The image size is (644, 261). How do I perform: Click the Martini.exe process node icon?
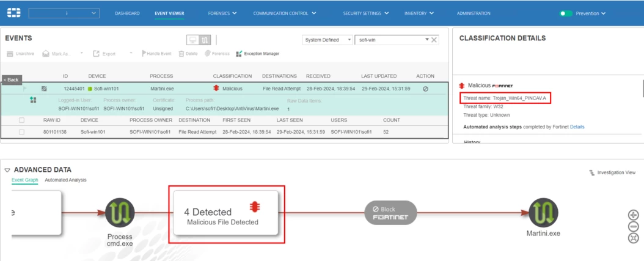pyautogui.click(x=543, y=213)
